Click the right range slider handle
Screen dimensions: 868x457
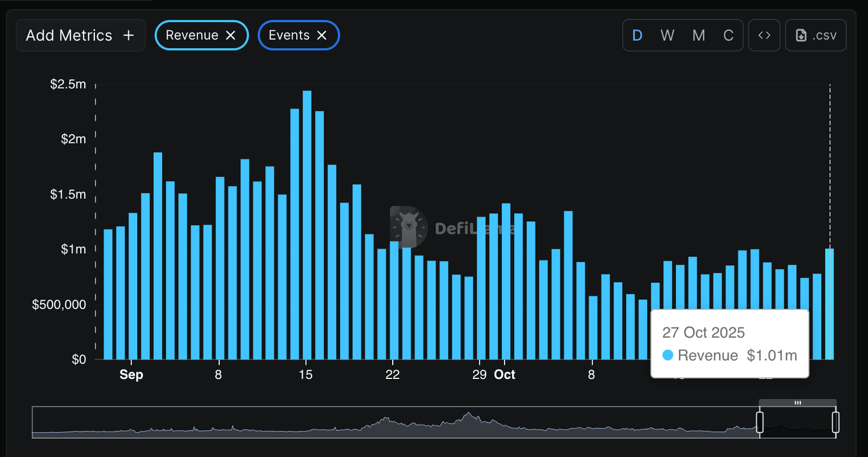(x=835, y=422)
